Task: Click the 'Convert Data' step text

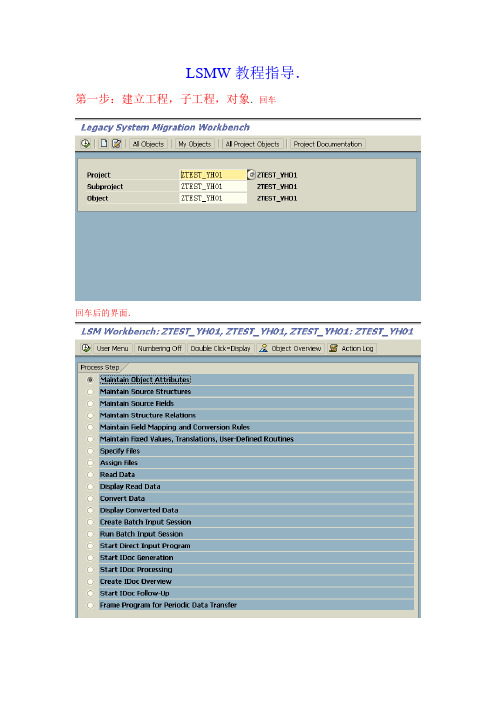Action: coord(122,498)
